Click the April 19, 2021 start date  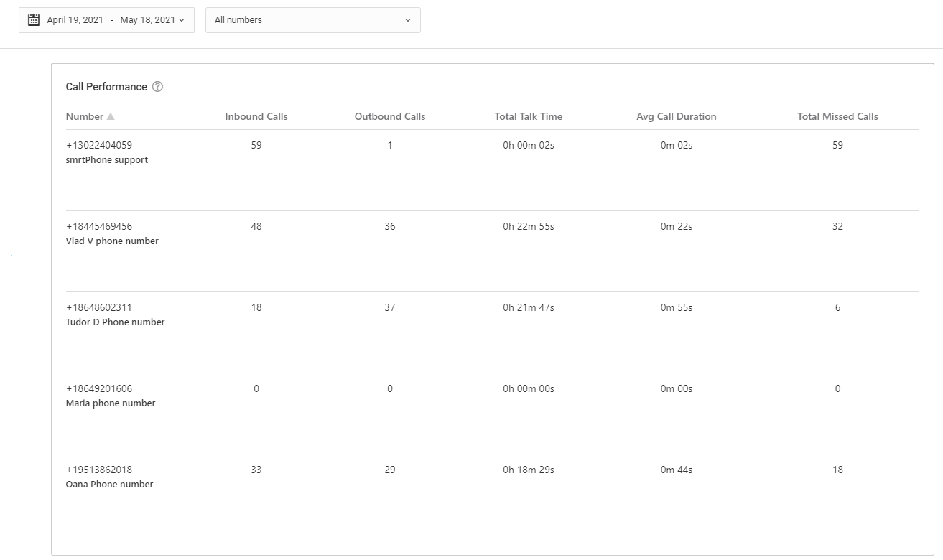pos(75,20)
